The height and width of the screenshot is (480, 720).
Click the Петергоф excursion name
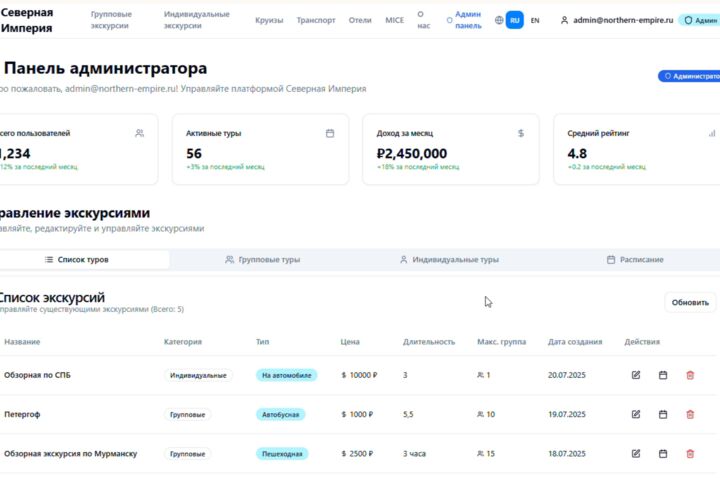point(22,414)
